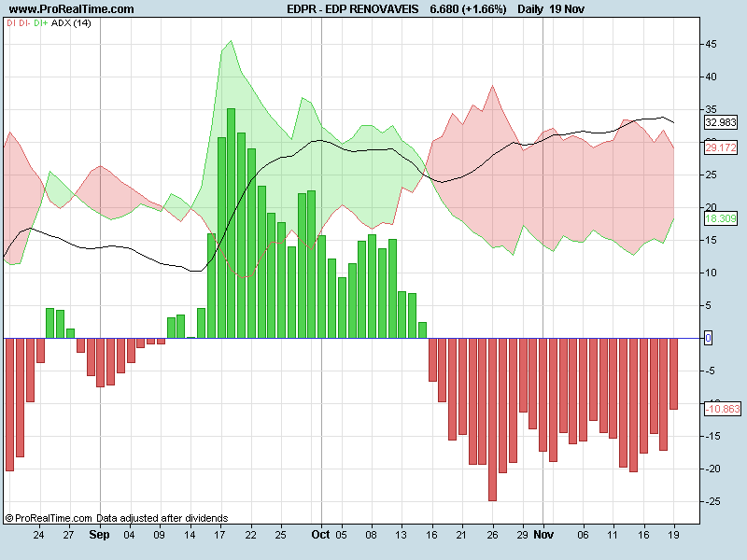747x560 pixels.
Task: Click the tallest green histogram bar
Action: click(x=231, y=223)
